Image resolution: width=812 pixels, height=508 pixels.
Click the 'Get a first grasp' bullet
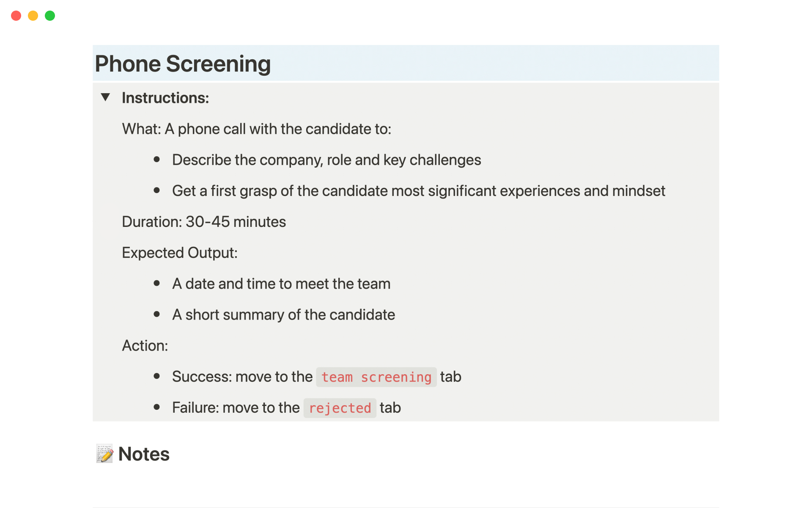[x=418, y=191]
